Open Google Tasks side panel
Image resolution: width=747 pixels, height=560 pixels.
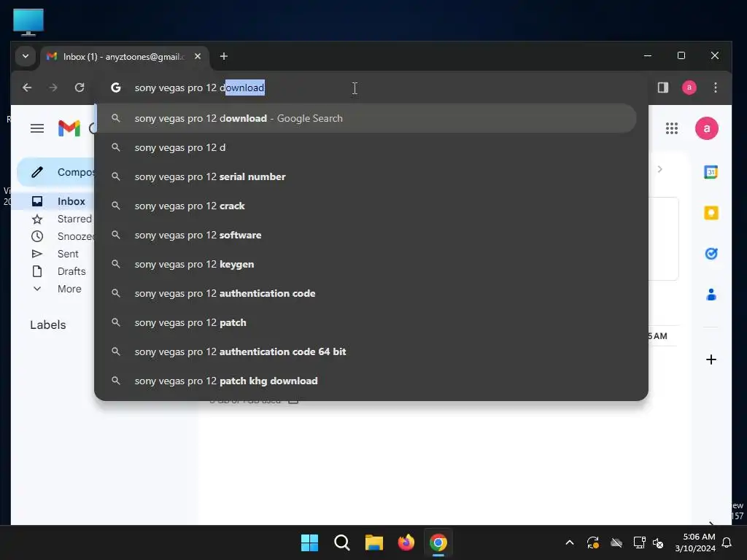711,254
